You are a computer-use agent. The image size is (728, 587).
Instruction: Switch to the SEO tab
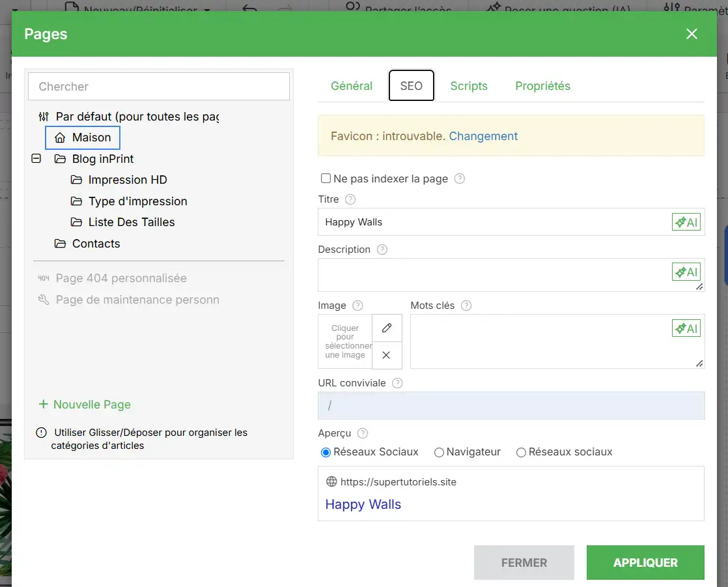pyautogui.click(x=412, y=86)
